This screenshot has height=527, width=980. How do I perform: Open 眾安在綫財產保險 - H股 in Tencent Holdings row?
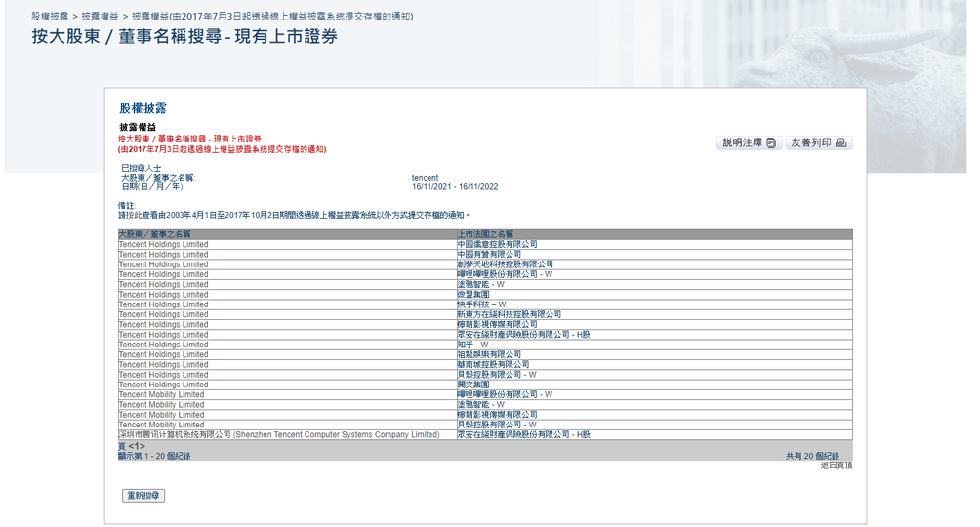524,335
